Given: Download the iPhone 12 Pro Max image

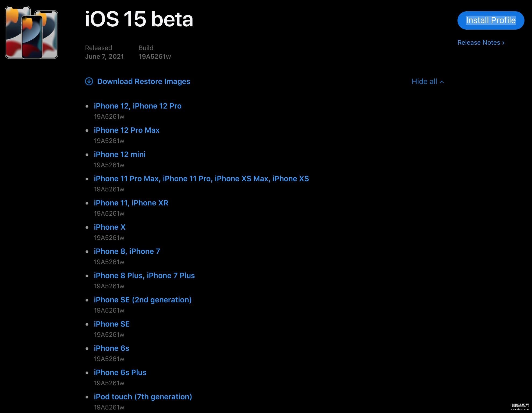Looking at the screenshot, I should (127, 130).
